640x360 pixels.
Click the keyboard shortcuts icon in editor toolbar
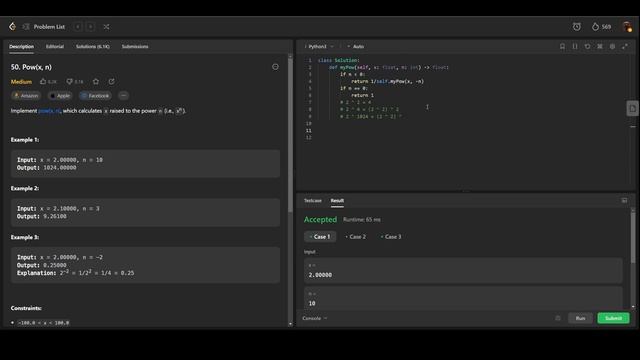coord(600,47)
